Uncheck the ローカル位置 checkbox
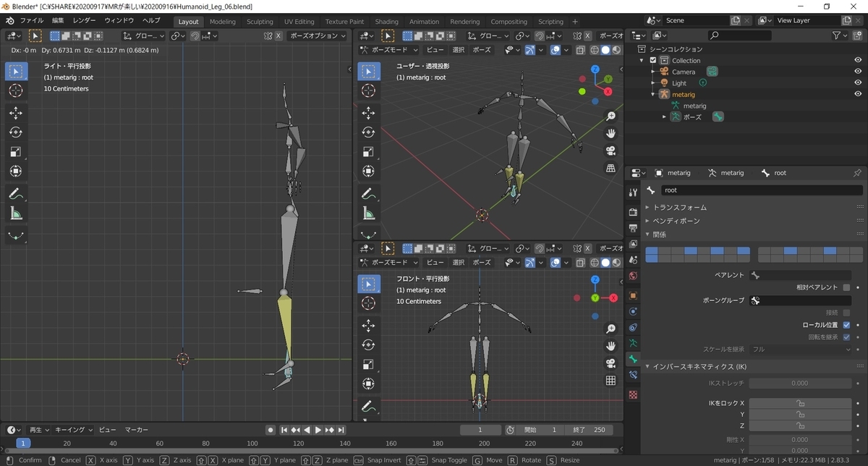 846,325
